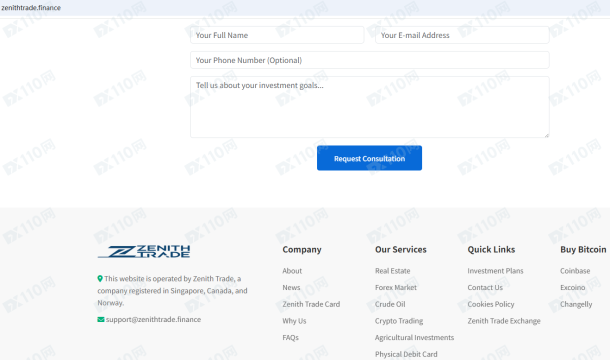Viewport: 610px width, 360px height.
Task: Focus the Your E-mail Address field
Action: click(462, 35)
